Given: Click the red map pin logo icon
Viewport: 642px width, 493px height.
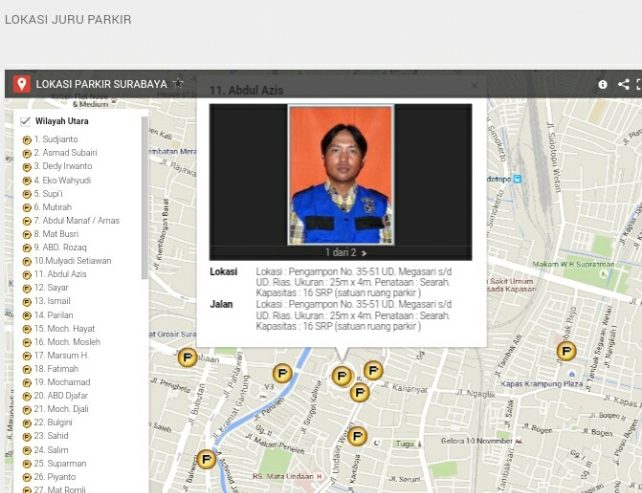Looking at the screenshot, I should click(x=22, y=84).
